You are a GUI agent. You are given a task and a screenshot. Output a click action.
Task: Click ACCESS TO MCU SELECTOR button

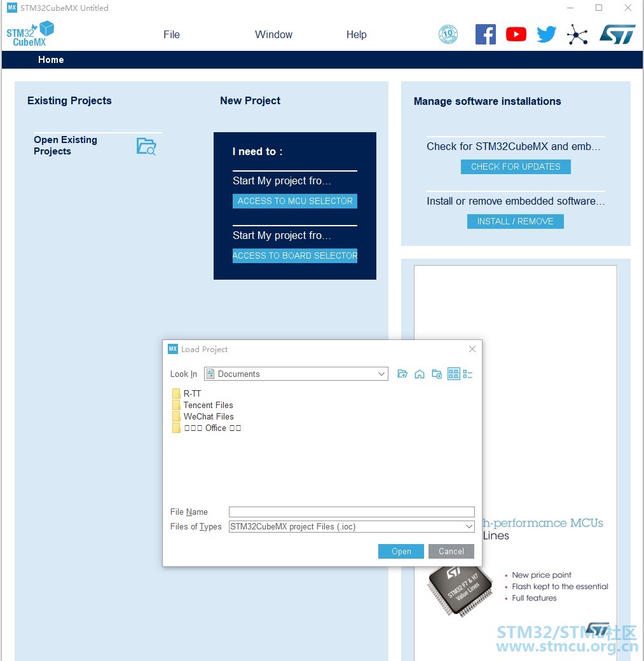295,201
